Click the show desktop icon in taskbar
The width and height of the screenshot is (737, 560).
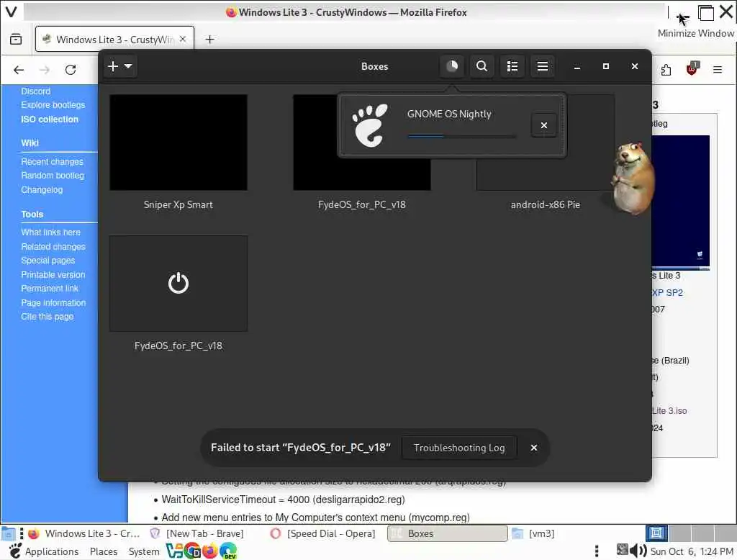(x=8, y=533)
